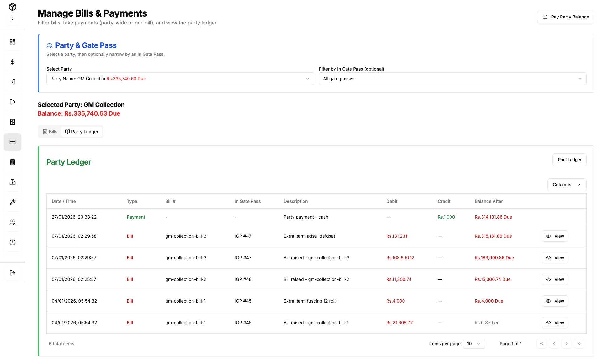
Task: Select the payments card icon in sidebar
Action: click(x=13, y=142)
